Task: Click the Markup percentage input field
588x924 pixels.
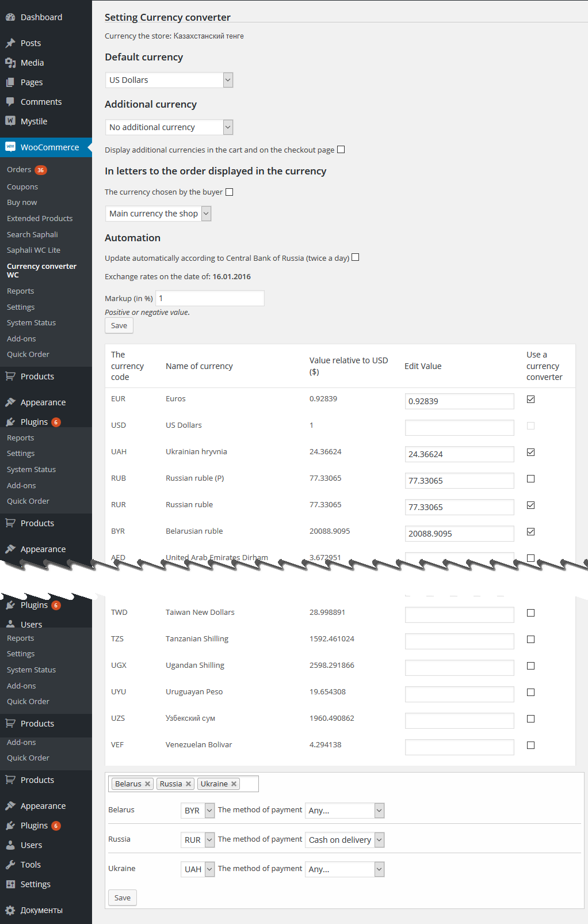Action: tap(210, 298)
